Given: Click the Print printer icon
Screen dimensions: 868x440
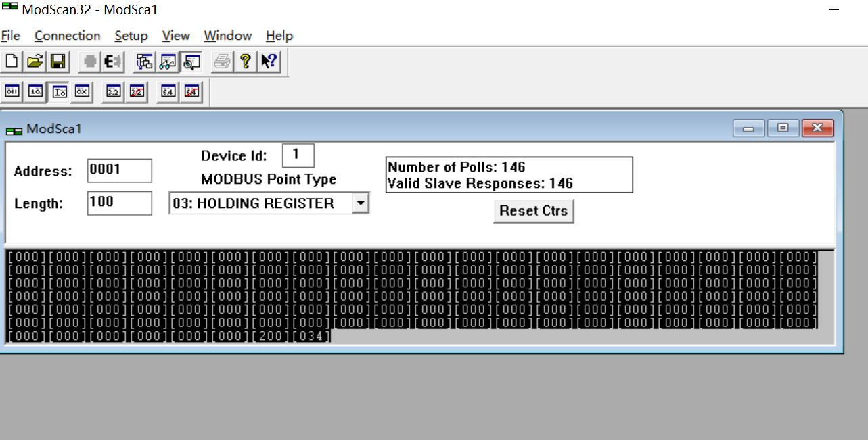Looking at the screenshot, I should tap(222, 62).
